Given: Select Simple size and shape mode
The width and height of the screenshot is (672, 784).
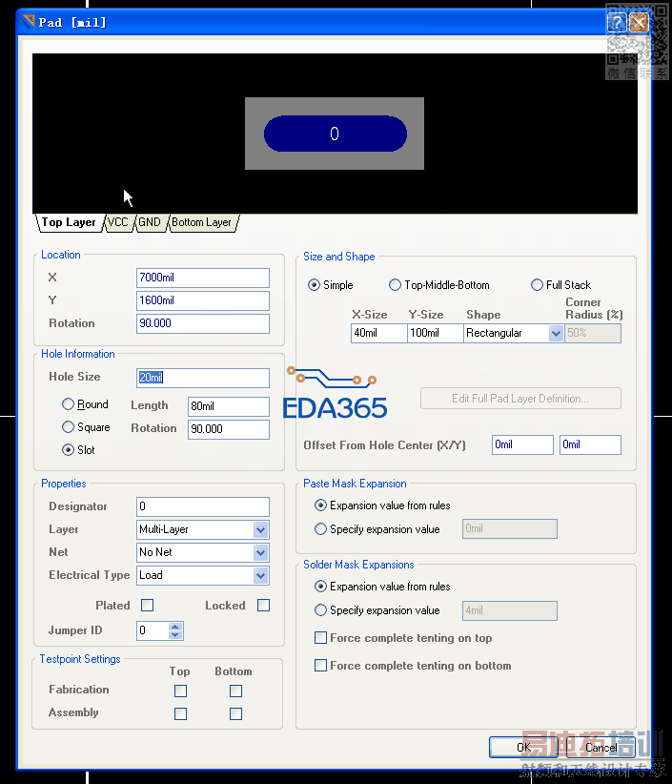Looking at the screenshot, I should coord(314,285).
